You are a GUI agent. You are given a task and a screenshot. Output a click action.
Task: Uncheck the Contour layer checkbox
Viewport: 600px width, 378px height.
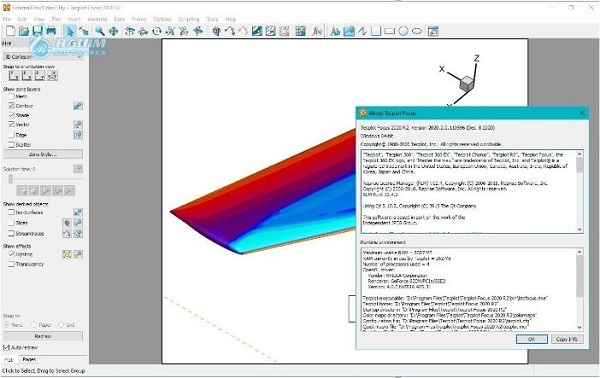[11, 106]
